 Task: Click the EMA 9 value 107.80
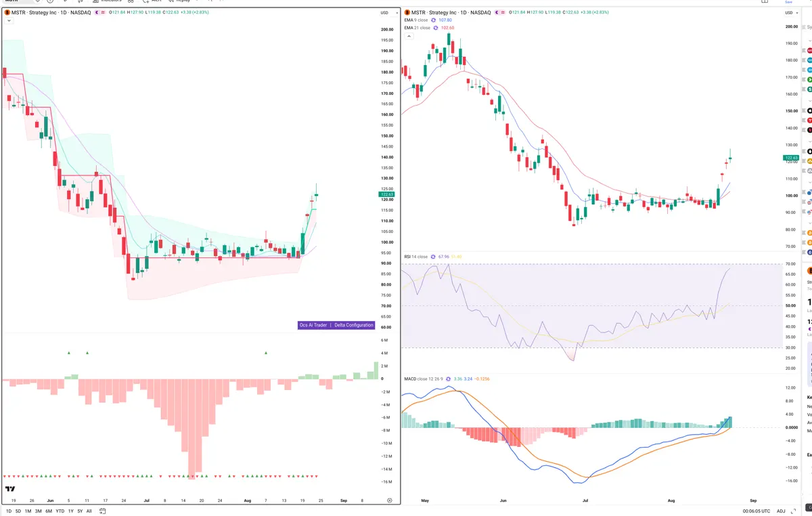(x=445, y=20)
